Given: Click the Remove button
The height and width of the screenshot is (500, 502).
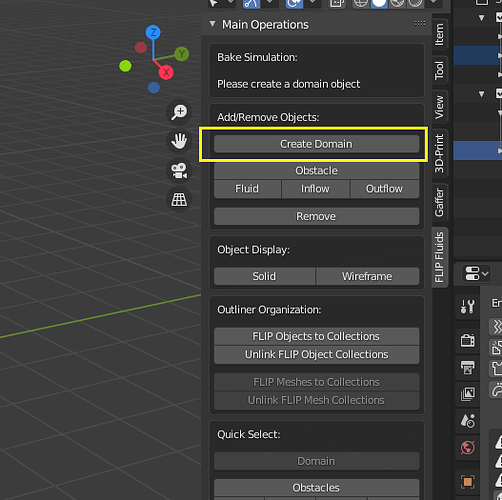Looking at the screenshot, I should [316, 216].
